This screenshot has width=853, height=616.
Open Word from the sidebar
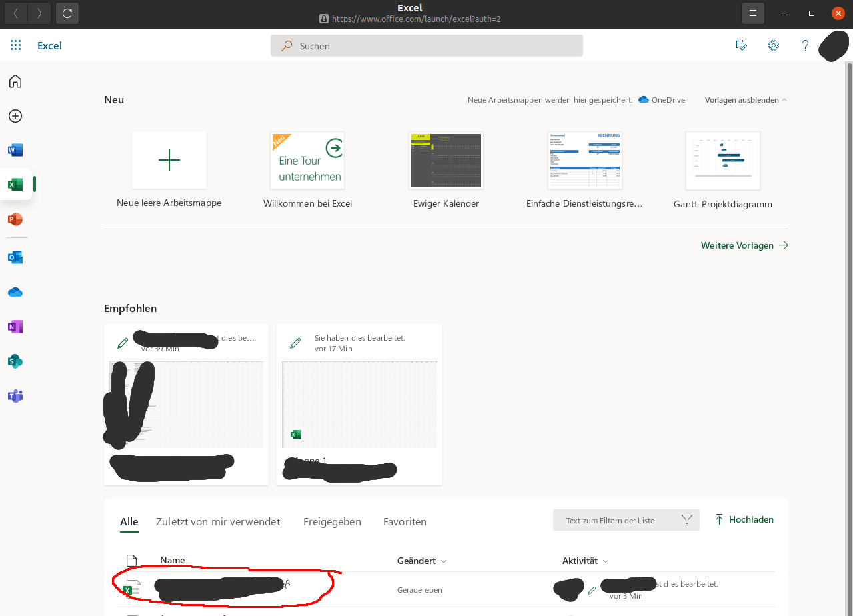pyautogui.click(x=15, y=150)
